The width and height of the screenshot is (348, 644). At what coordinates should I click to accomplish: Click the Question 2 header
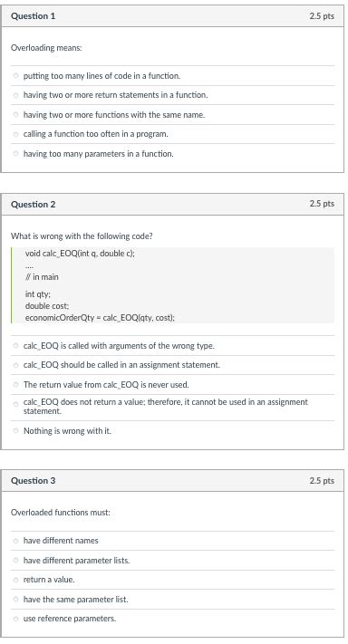pyautogui.click(x=172, y=204)
